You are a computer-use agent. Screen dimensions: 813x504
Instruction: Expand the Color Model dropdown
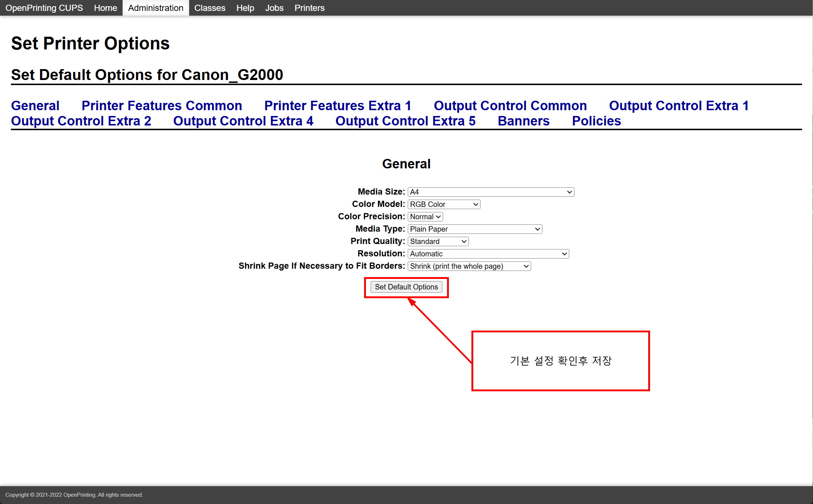pos(444,204)
